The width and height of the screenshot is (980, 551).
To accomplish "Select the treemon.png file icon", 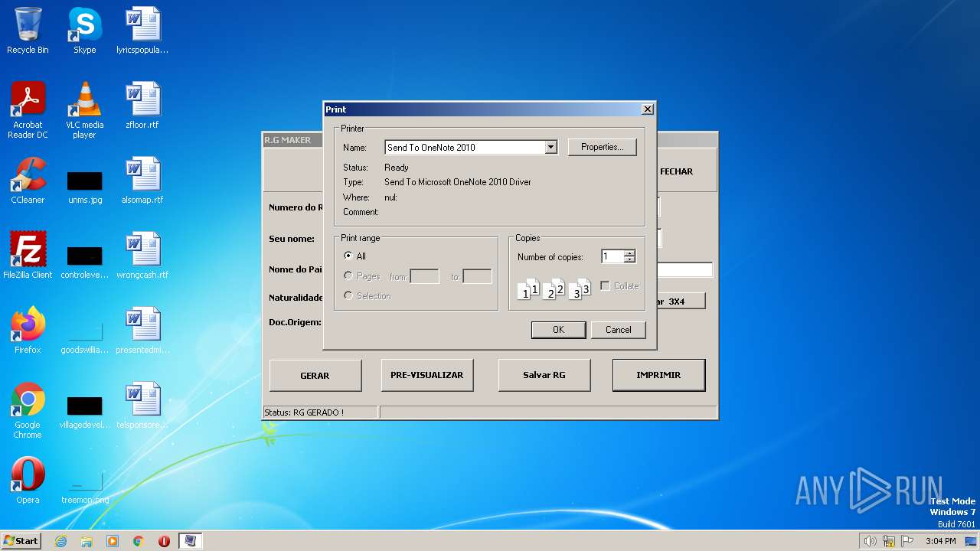I will [84, 487].
